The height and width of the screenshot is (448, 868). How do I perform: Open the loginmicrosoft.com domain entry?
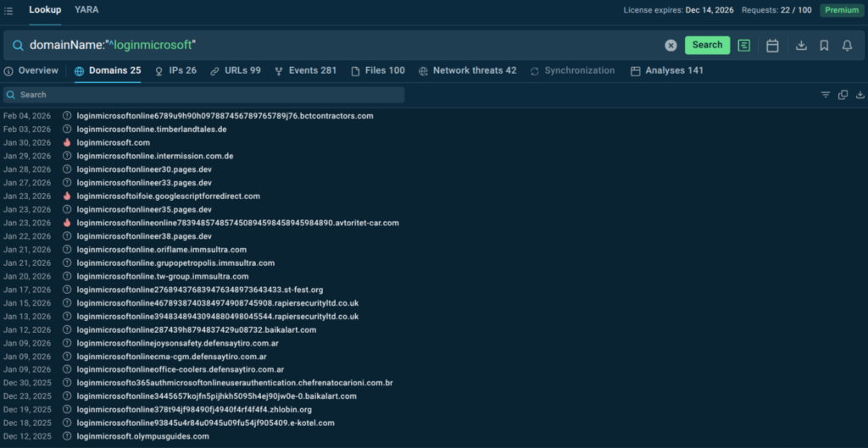coord(113,142)
